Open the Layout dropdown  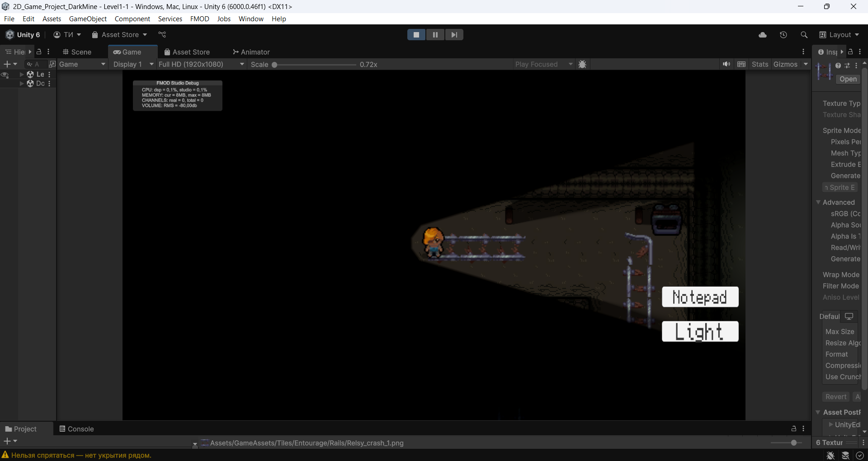coord(839,35)
